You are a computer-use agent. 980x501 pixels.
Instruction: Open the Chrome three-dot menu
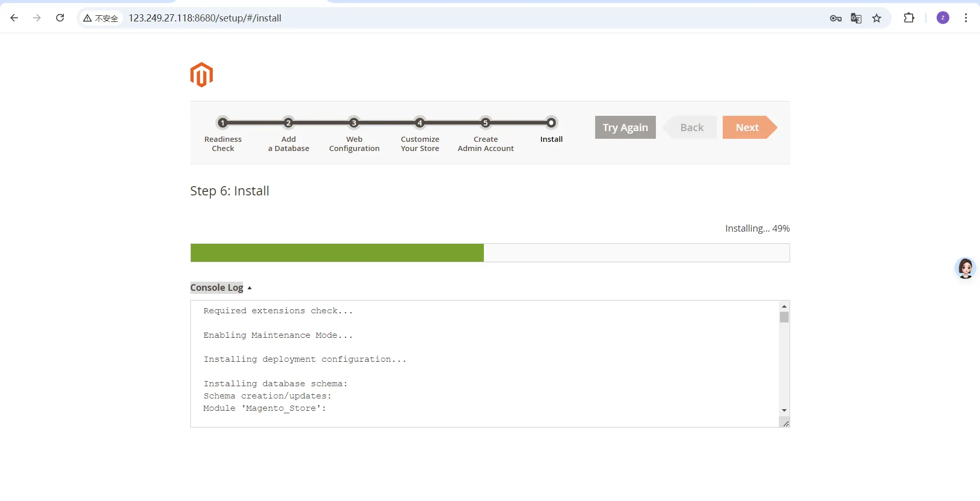pyautogui.click(x=966, y=18)
